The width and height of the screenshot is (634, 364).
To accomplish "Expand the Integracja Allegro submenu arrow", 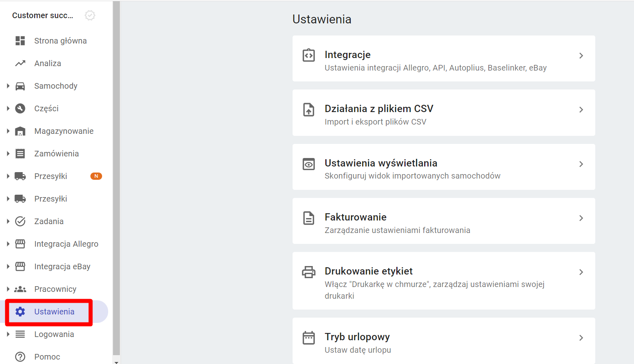I will click(x=8, y=244).
